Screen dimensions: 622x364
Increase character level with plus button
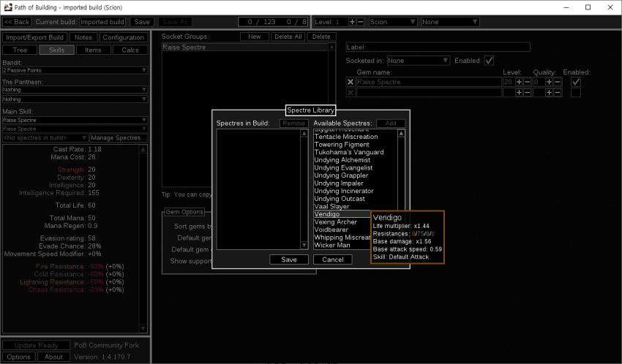click(x=352, y=22)
